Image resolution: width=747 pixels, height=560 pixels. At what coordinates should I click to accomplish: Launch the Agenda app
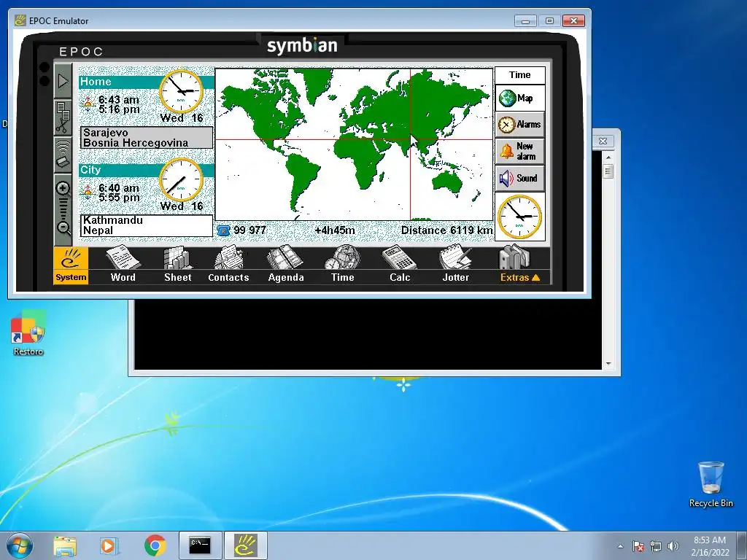286,265
